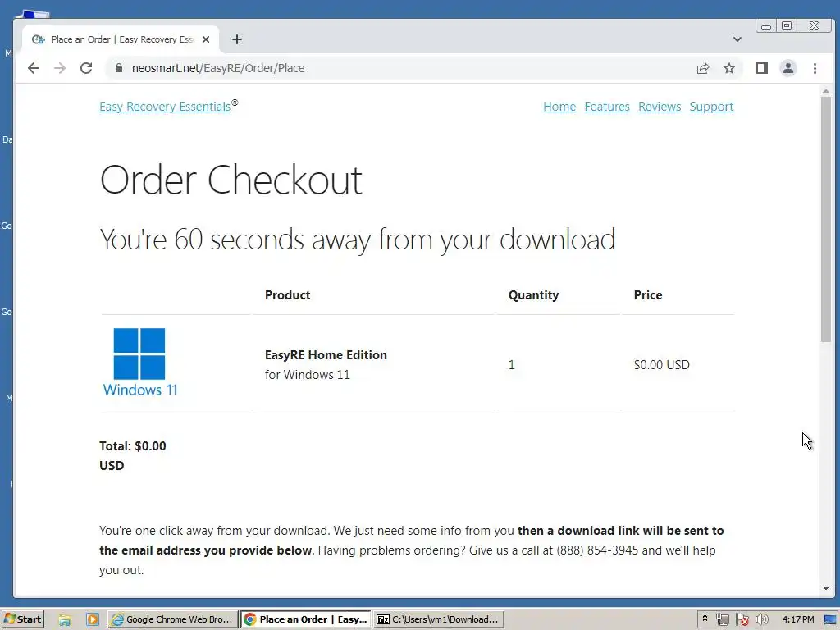This screenshot has height=630, width=840.
Task: Click the Price column header
Action: point(648,294)
